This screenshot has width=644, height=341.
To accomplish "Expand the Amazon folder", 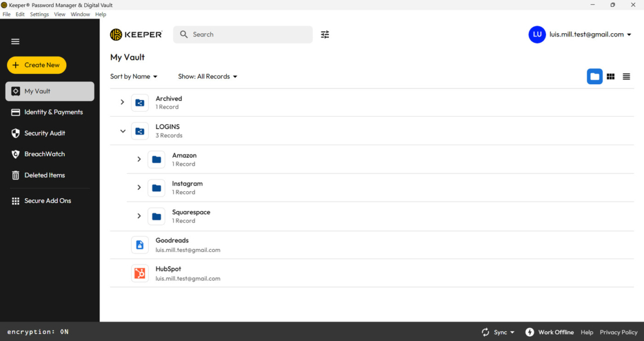I will 139,159.
